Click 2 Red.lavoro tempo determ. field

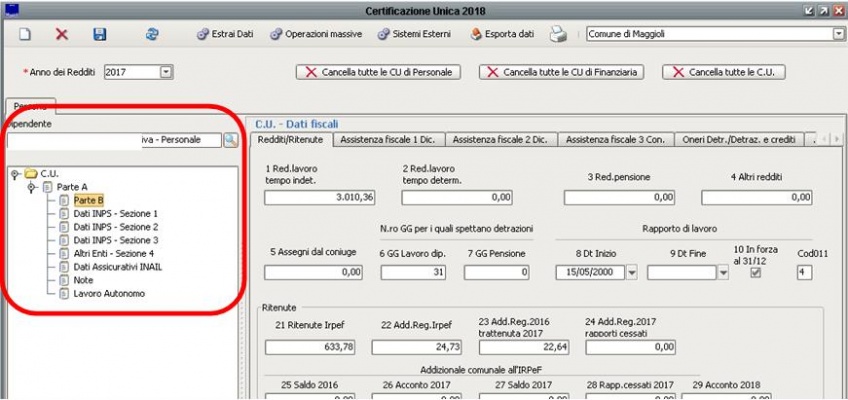coord(457,198)
